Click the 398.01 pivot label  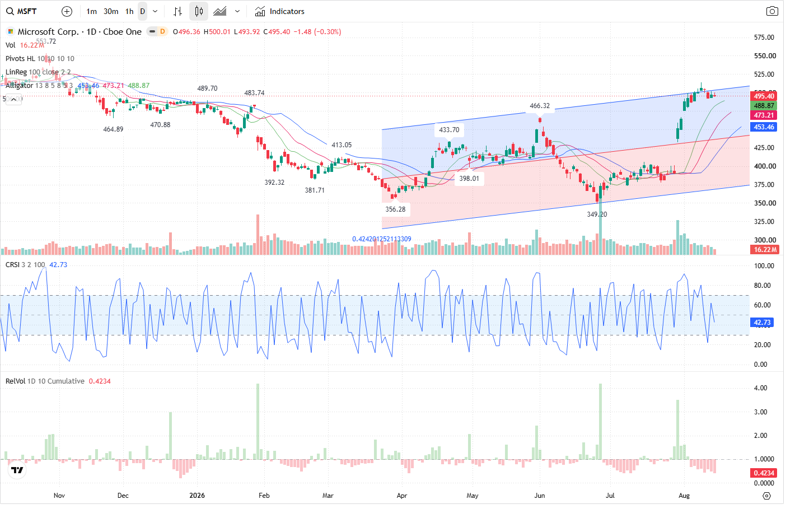tap(469, 179)
